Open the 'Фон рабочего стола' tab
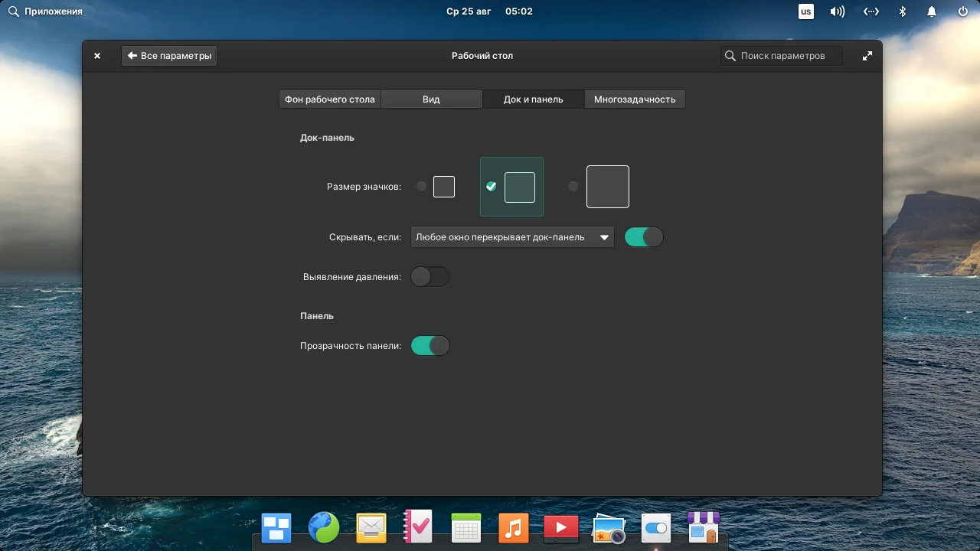 pos(329,99)
